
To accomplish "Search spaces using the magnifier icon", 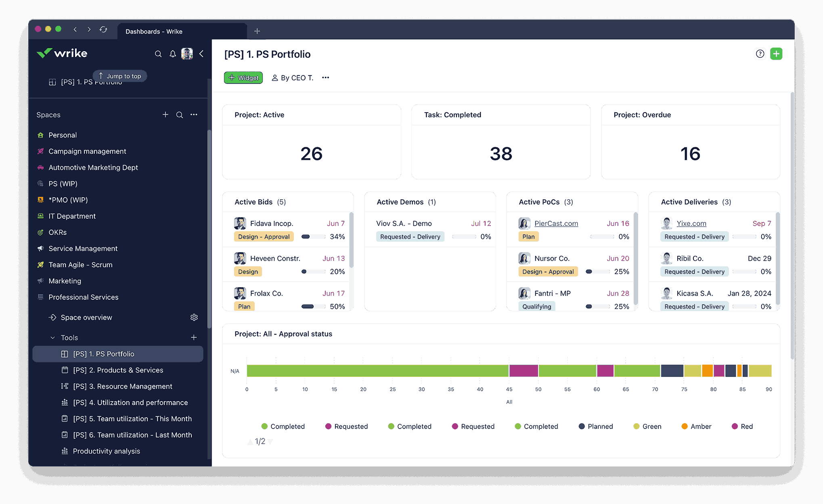I will click(x=180, y=115).
